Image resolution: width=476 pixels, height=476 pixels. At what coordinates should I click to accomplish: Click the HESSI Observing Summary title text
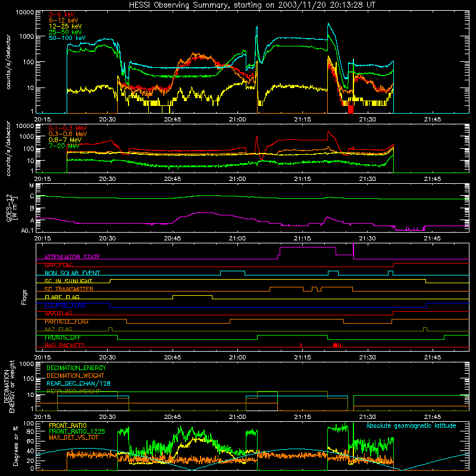tap(252, 5)
